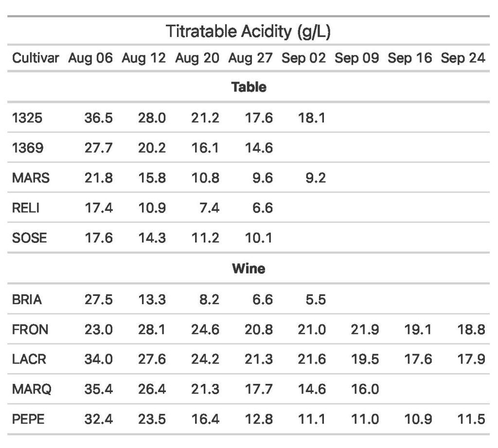
Task: Select BRIA's Sep 02 value 5.5
Action: (316, 300)
